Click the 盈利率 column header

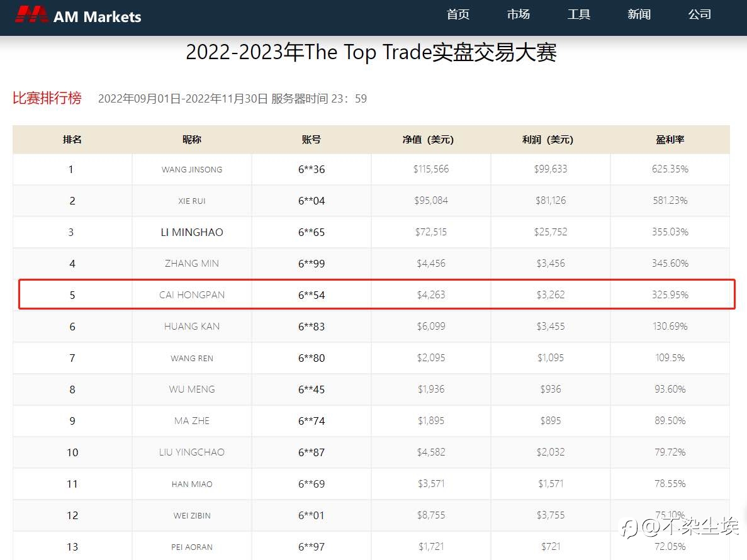click(670, 140)
